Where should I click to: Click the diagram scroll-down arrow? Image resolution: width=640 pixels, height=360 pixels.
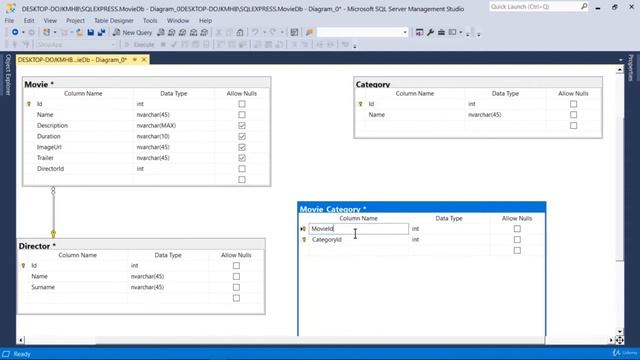tap(620, 331)
